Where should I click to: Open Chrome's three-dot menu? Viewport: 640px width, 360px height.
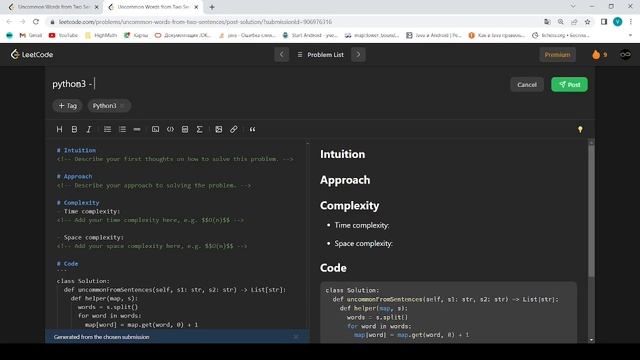(x=631, y=22)
